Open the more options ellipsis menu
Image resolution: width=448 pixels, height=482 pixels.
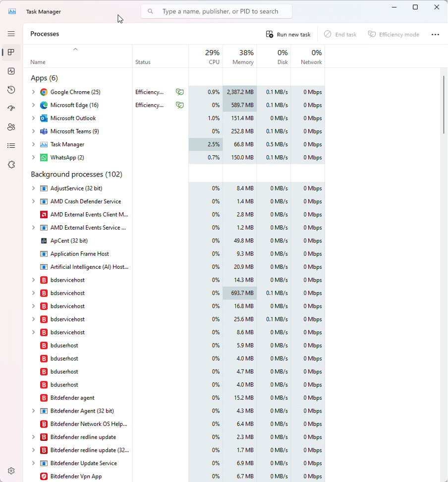click(435, 34)
